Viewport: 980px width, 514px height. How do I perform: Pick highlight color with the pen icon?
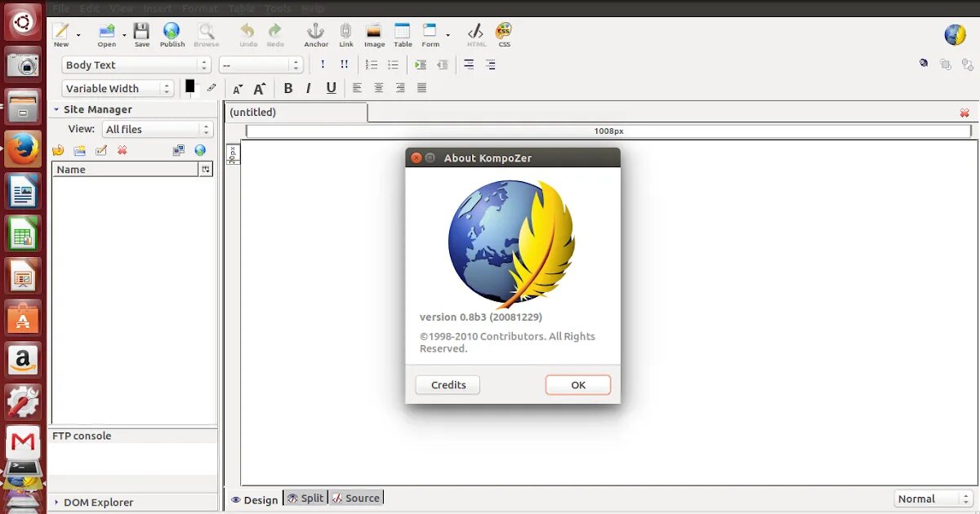[212, 87]
